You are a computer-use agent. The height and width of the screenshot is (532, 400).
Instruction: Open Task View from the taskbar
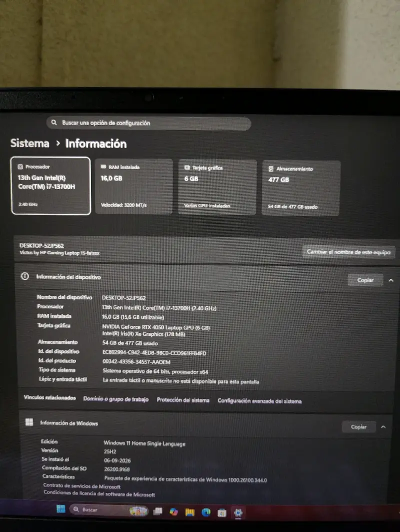point(158,511)
